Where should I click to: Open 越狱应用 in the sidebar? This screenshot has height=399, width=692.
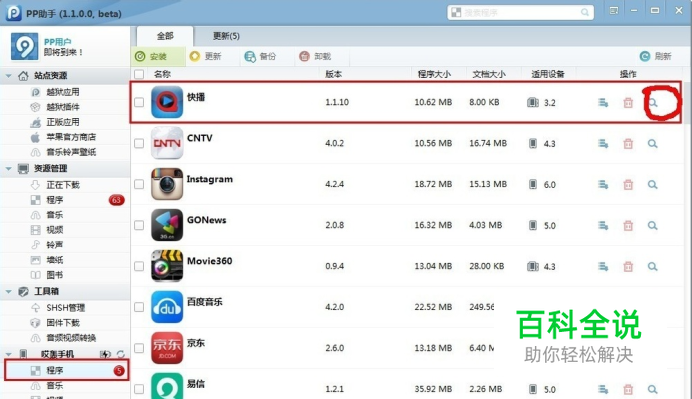click(63, 92)
